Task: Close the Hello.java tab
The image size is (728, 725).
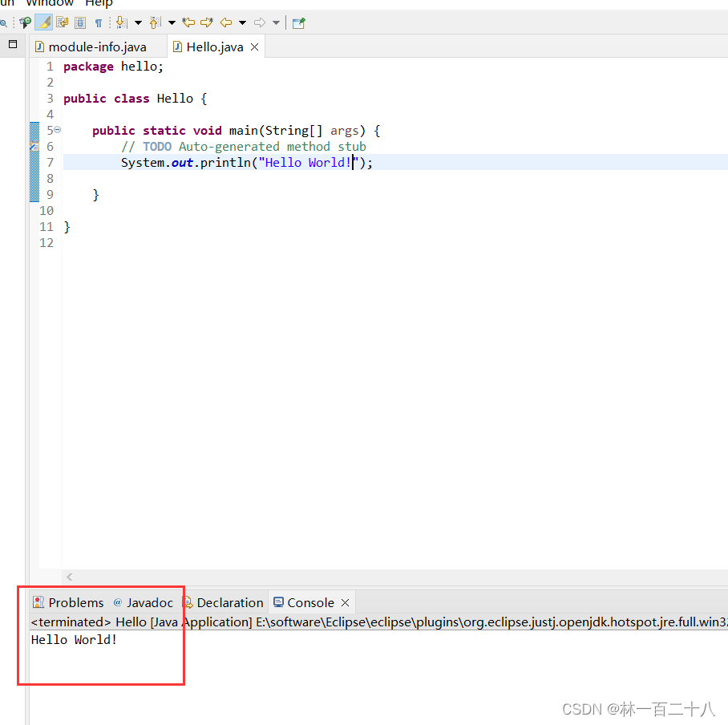Action: pyautogui.click(x=254, y=47)
